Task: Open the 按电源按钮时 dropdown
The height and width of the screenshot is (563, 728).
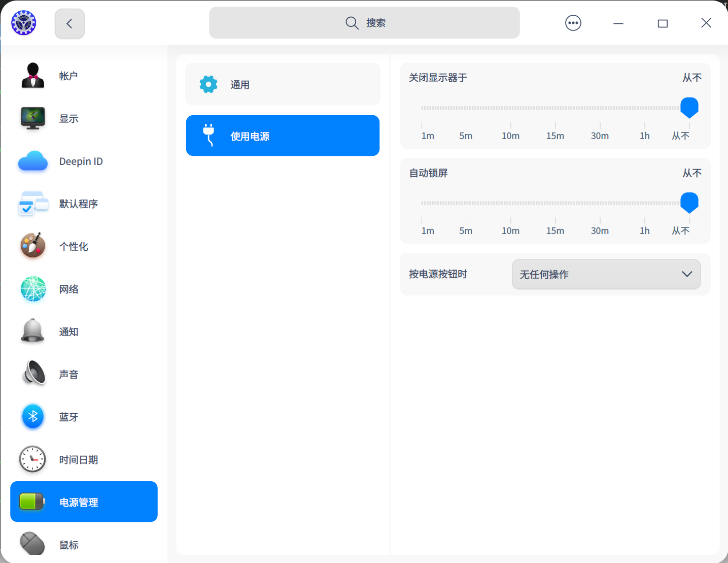Action: pyautogui.click(x=606, y=274)
